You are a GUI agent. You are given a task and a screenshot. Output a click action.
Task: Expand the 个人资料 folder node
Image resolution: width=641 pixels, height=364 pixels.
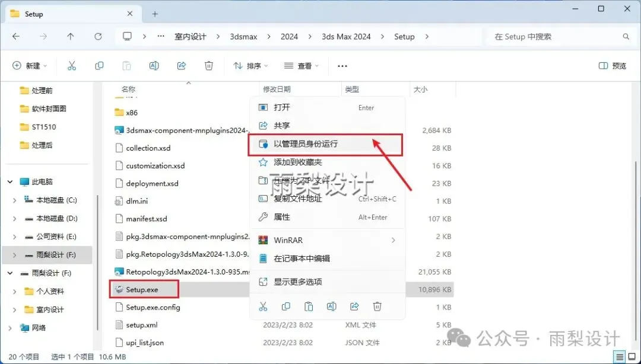pyautogui.click(x=15, y=291)
